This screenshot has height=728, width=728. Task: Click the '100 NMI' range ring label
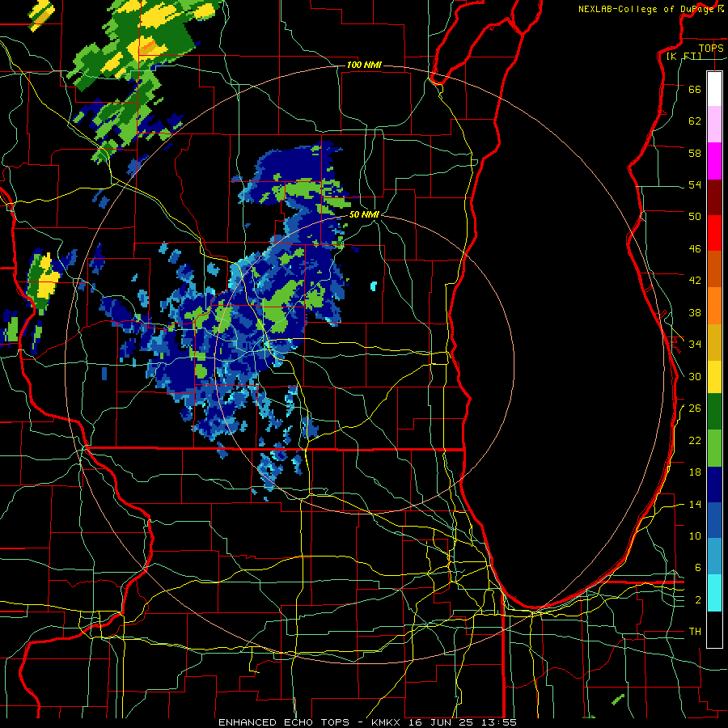pos(364,65)
